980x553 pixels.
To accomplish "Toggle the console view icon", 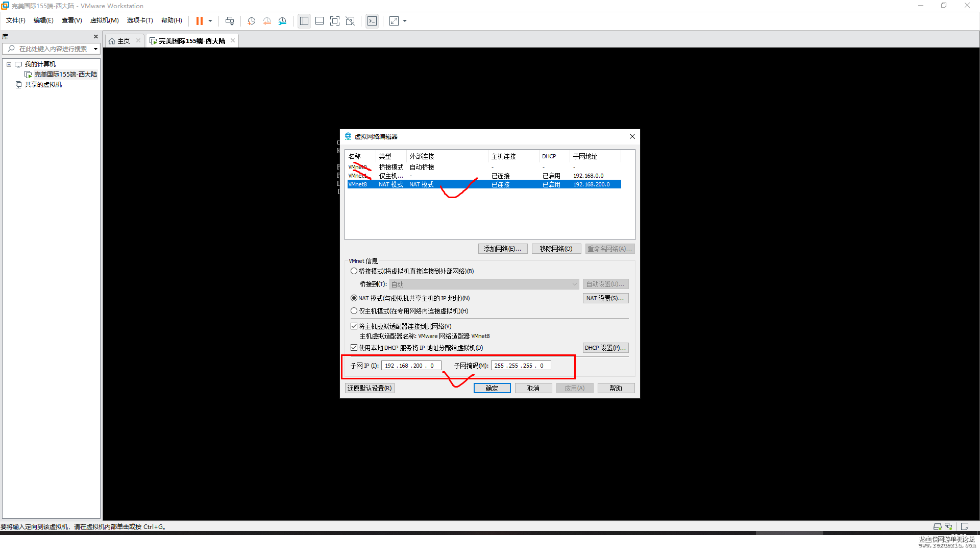I will pyautogui.click(x=372, y=21).
